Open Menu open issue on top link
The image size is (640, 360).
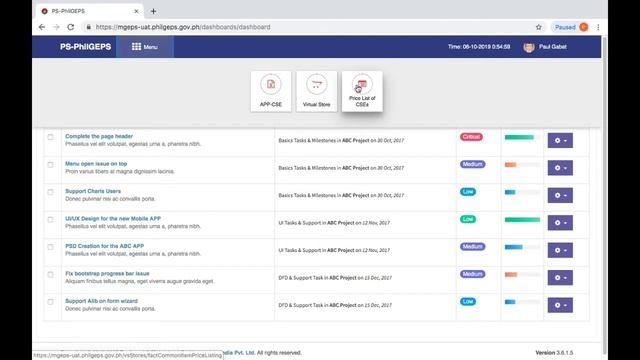[x=96, y=164]
